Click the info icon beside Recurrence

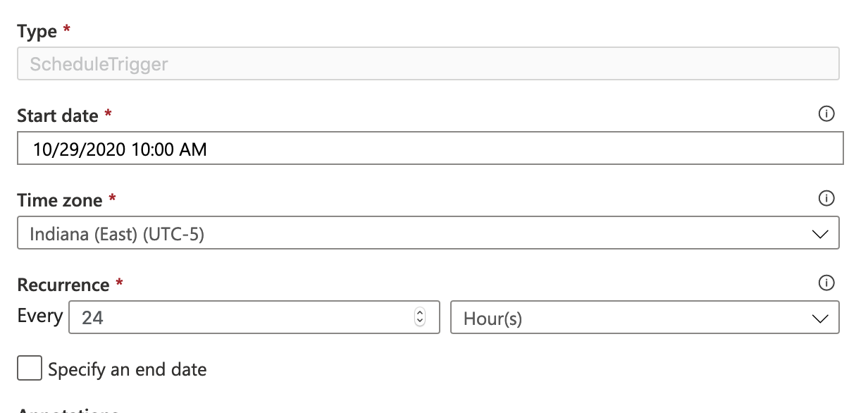tap(828, 283)
